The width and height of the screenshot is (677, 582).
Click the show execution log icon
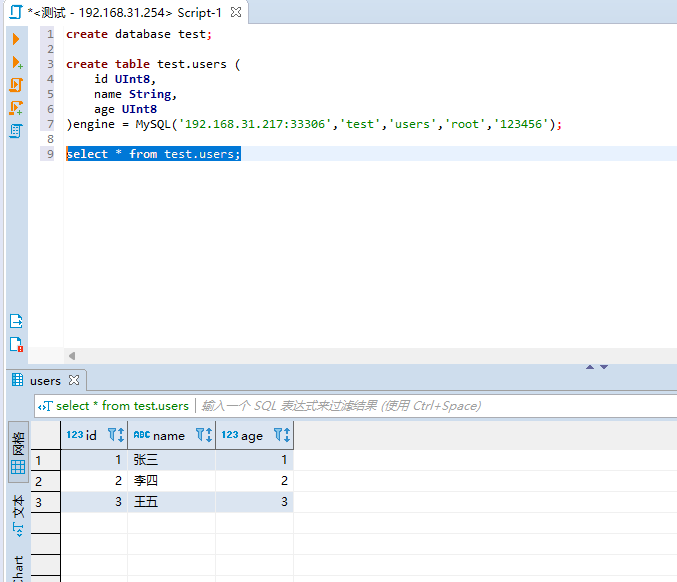(x=16, y=345)
